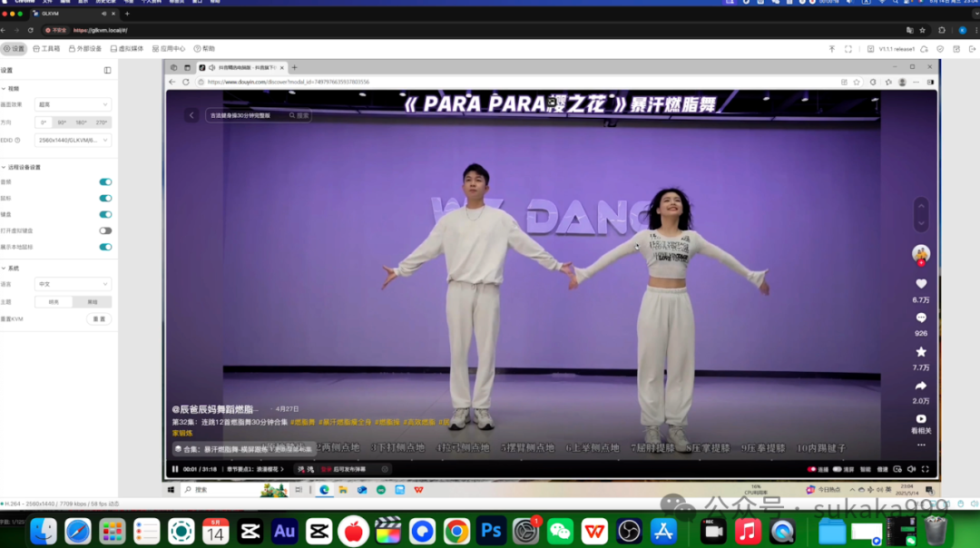Open the 虚拟媒体 virtual media menu

coord(126,48)
